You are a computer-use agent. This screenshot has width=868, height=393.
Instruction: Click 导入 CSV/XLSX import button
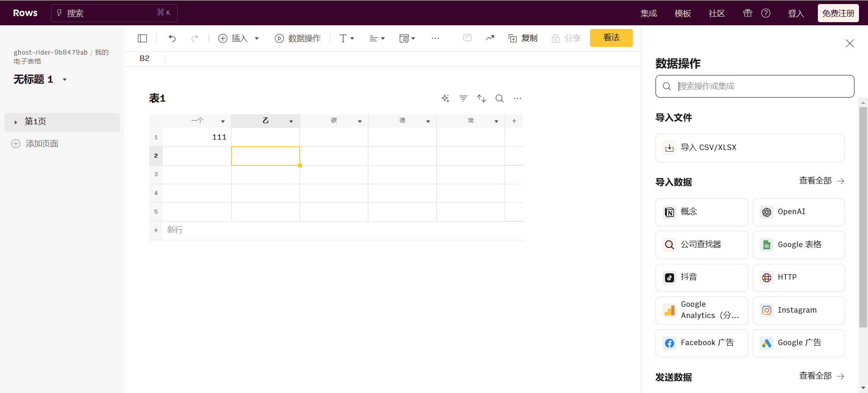[750, 148]
